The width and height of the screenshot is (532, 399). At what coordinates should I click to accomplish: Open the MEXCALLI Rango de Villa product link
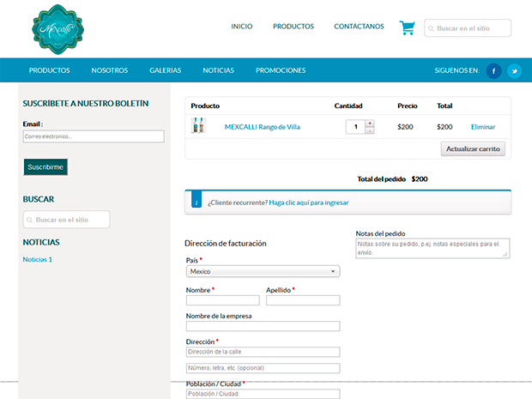pyautogui.click(x=263, y=127)
